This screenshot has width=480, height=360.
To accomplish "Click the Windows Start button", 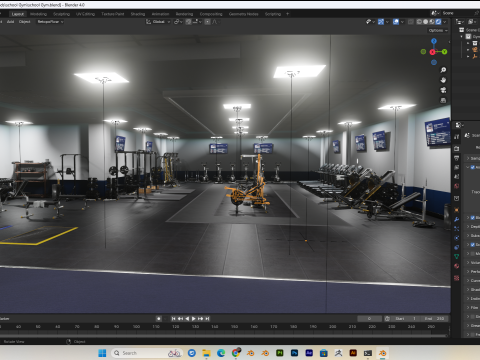I will (102, 353).
